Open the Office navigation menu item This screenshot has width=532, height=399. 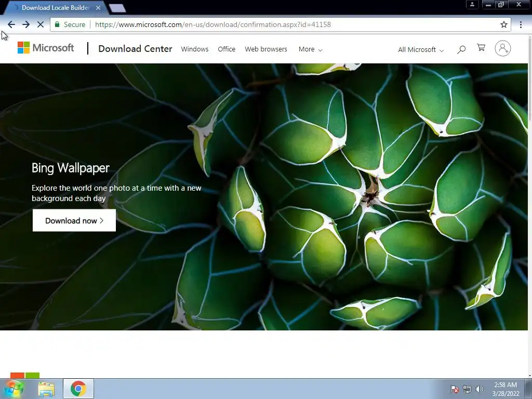227,49
